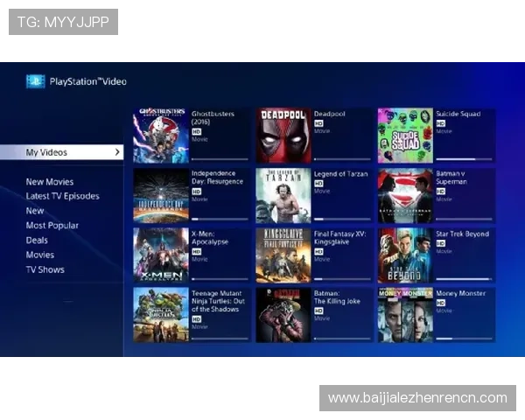Viewport: 525px width, 420px height.
Task: Click HD badge under Batman v Superman
Action: coord(441,192)
